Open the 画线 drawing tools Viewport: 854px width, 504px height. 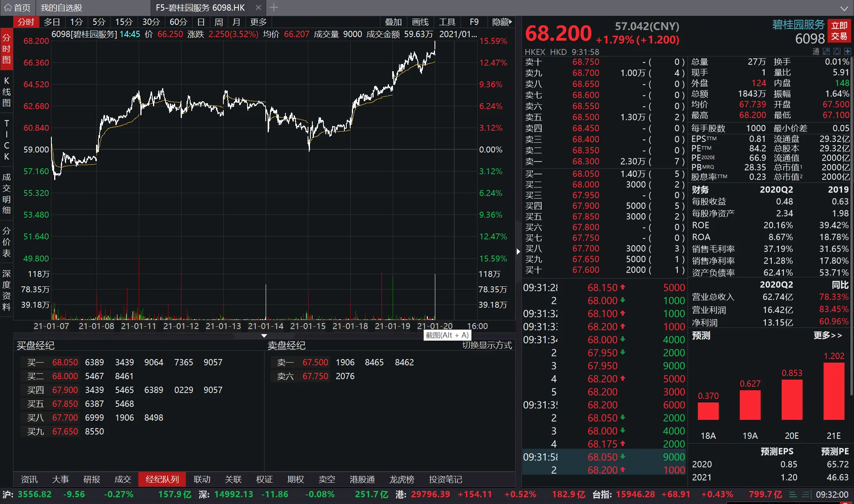point(420,22)
